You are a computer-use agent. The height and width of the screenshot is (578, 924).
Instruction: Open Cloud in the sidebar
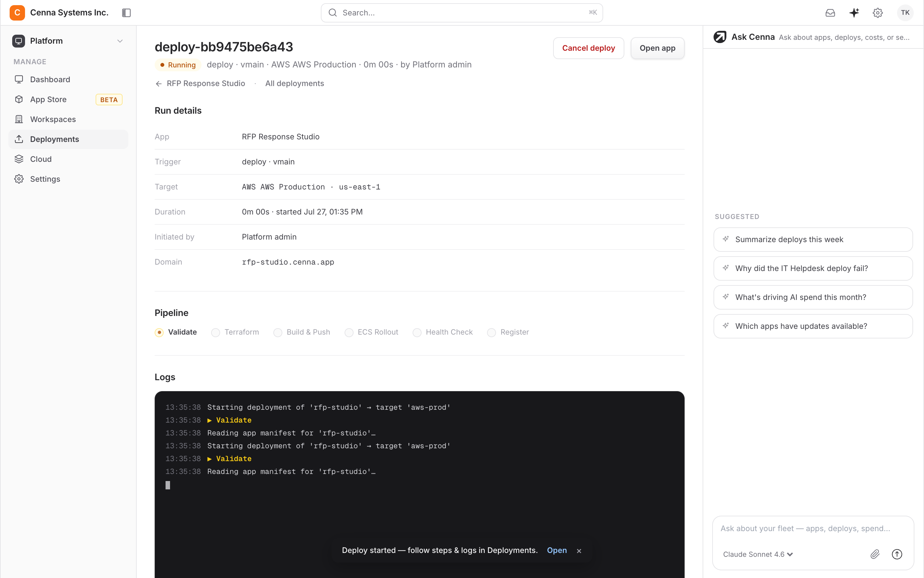pos(68,159)
